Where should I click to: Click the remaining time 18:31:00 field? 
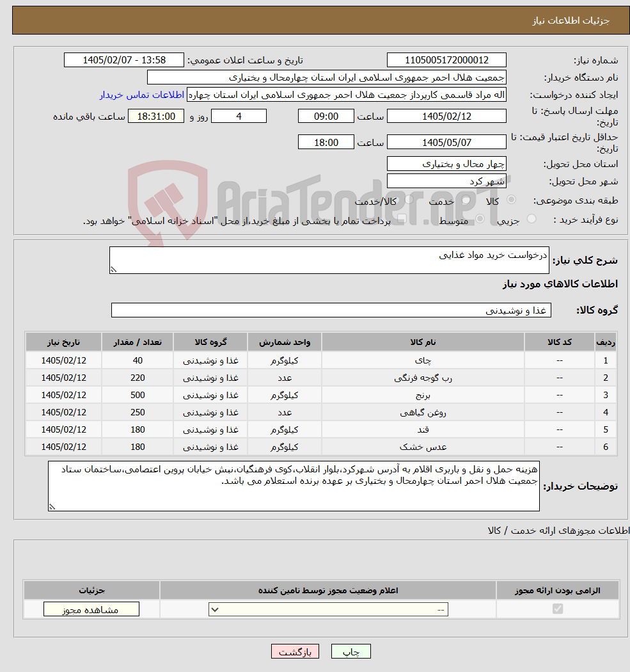pos(156,116)
